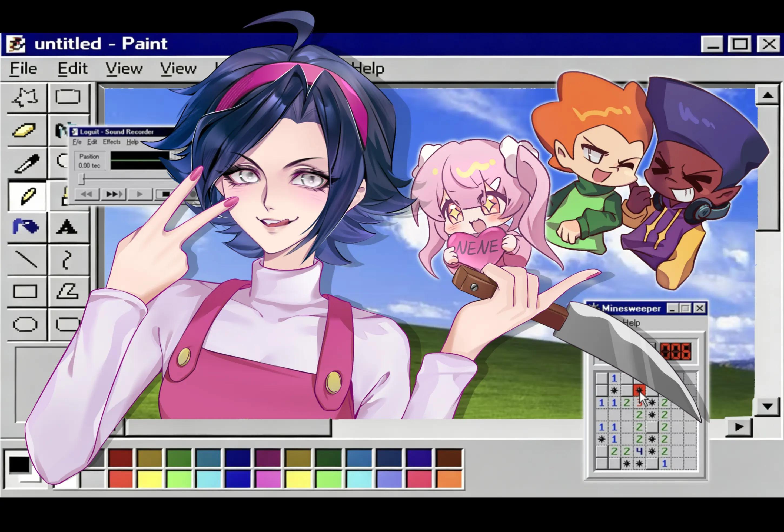Open the Effects menu in Sound Recorder
The image size is (784, 532).
tap(112, 142)
